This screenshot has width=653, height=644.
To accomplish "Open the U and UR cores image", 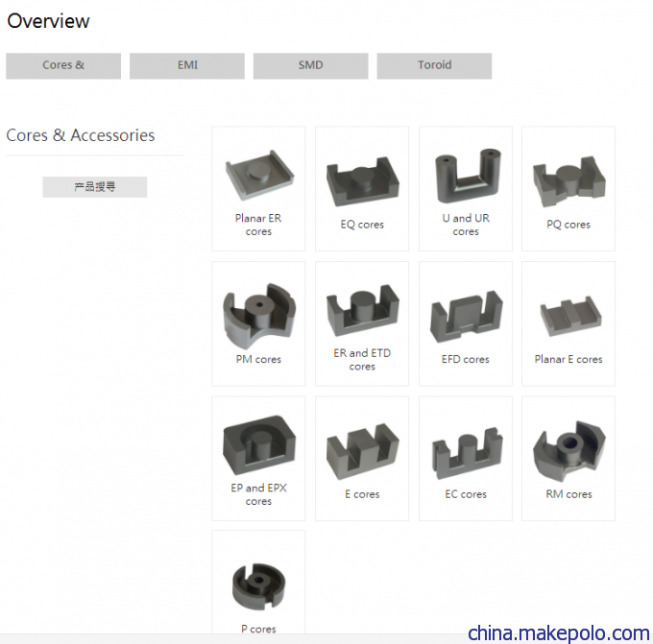I will 467,176.
